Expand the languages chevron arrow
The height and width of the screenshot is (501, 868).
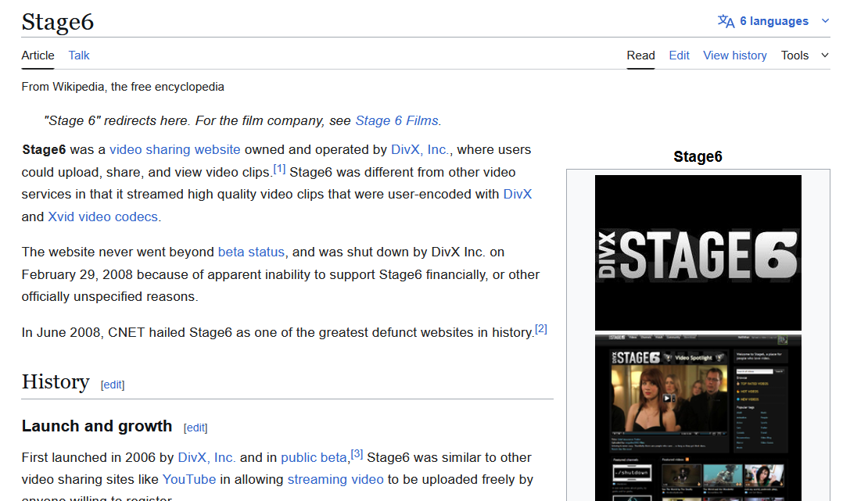point(825,21)
